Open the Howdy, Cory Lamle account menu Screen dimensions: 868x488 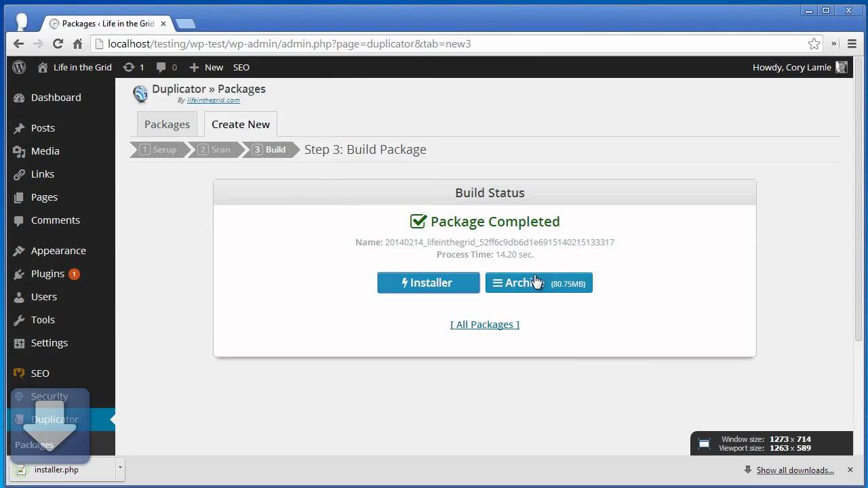pyautogui.click(x=800, y=67)
